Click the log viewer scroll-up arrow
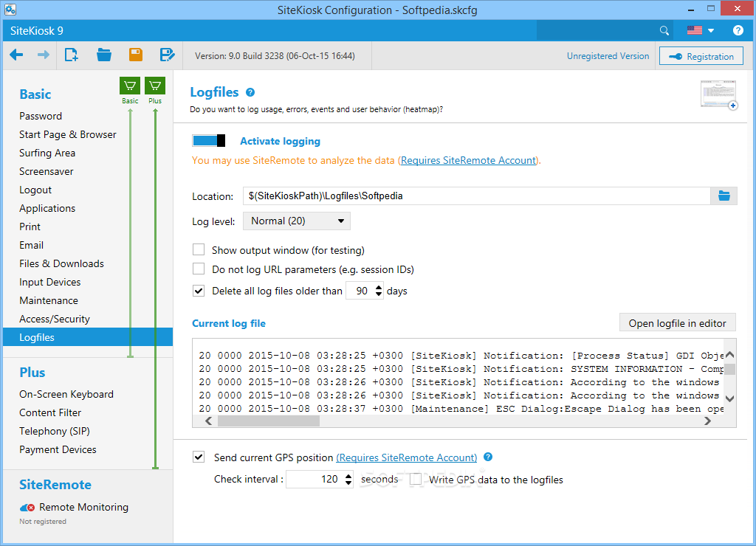The width and height of the screenshot is (756, 546). tap(729, 355)
